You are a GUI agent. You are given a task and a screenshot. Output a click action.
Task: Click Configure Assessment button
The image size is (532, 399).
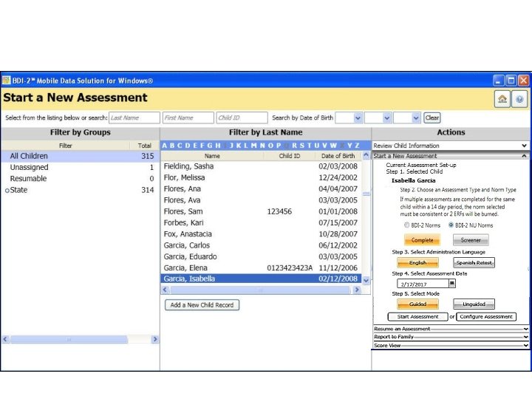point(486,316)
